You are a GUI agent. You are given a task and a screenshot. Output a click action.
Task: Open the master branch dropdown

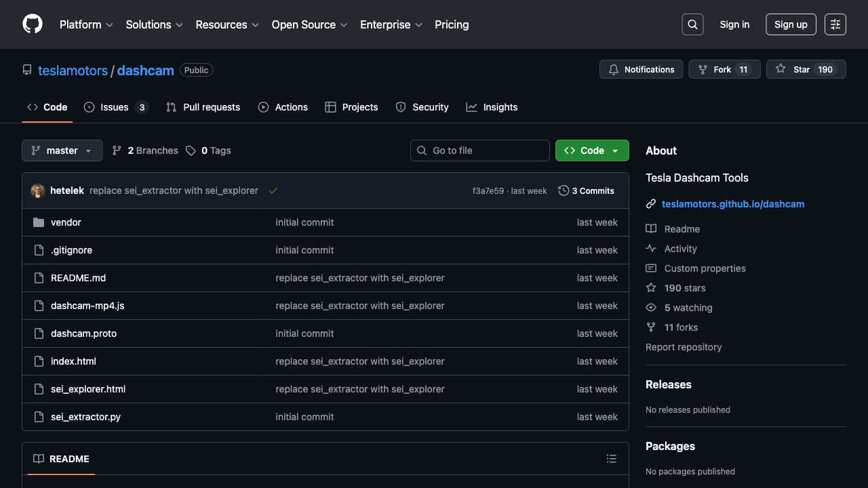[62, 150]
